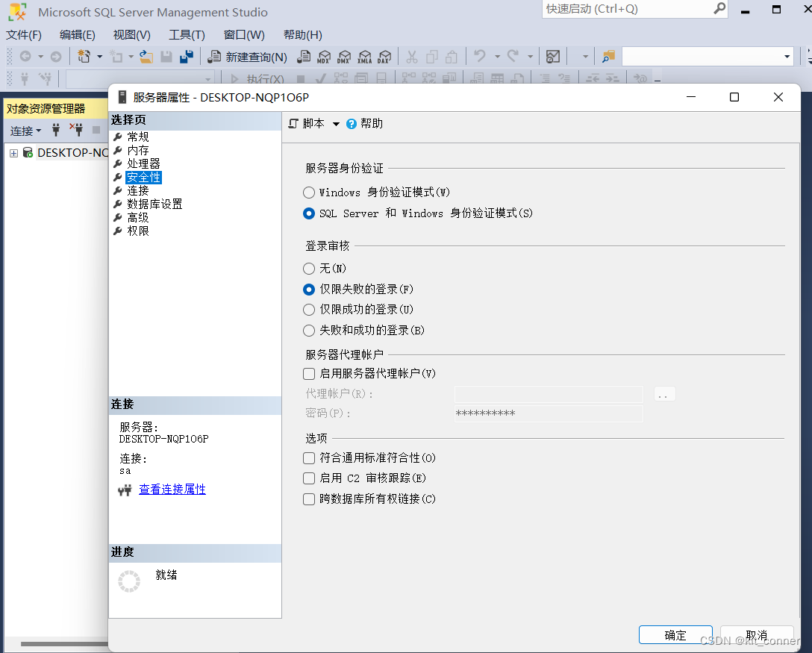Select login auditing 无(N) option

[x=309, y=268]
